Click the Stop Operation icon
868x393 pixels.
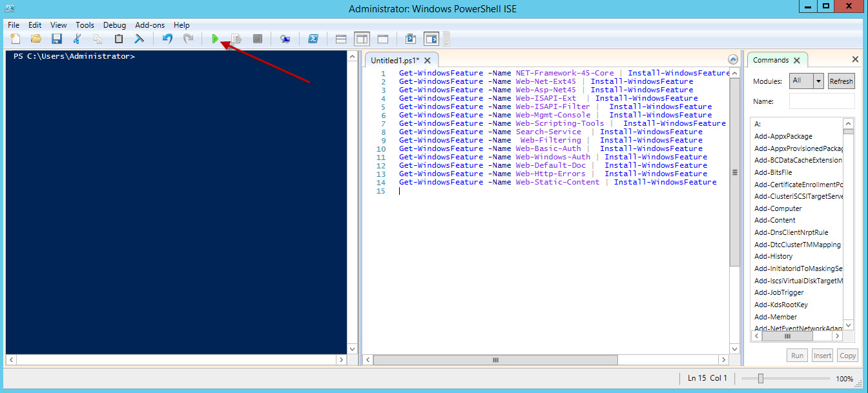click(257, 39)
